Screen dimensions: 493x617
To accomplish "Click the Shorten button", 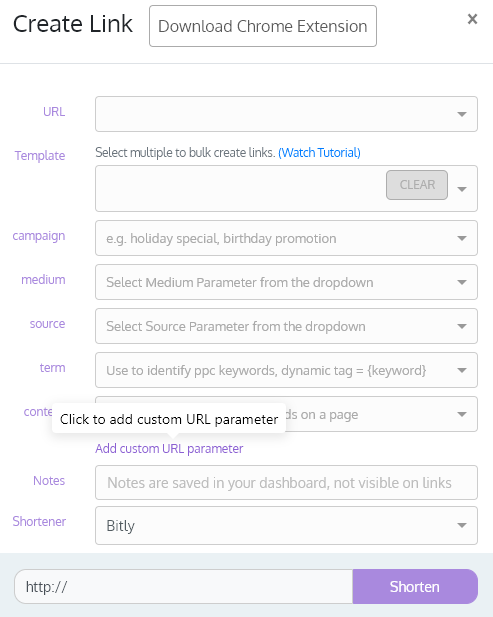I will 415,586.
